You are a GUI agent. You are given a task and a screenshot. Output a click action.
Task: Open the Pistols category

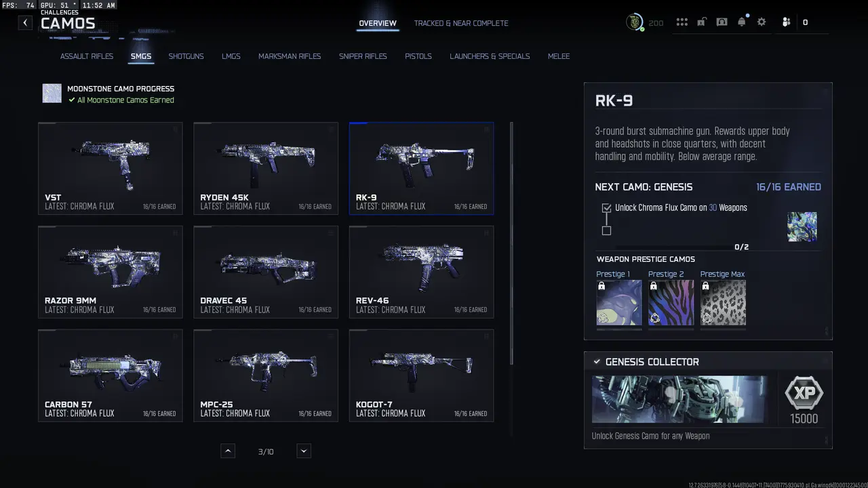pyautogui.click(x=418, y=56)
